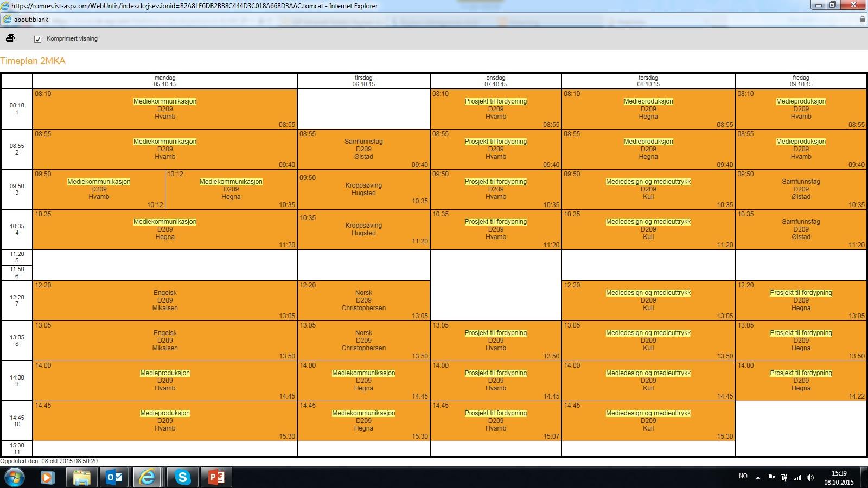Open Thursday 12:20 Mediedesign og medieuttrykk lesson
The image size is (868, 488).
pyautogui.click(x=648, y=300)
